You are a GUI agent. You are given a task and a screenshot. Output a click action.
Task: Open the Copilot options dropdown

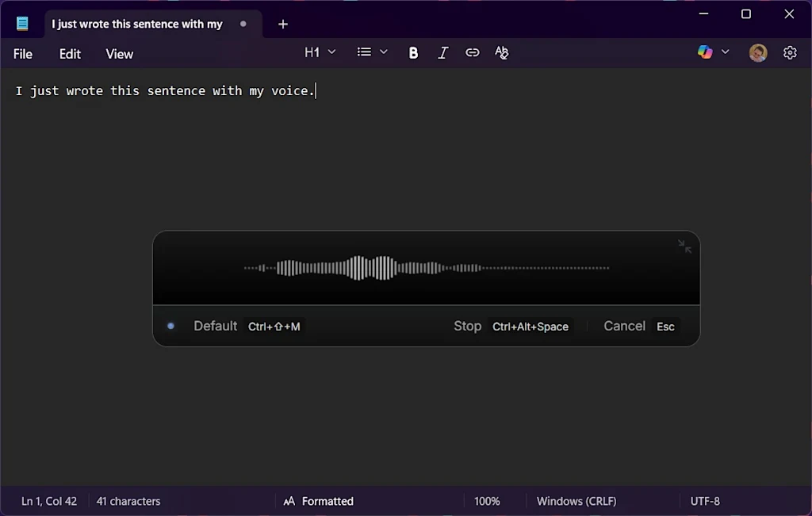(x=725, y=52)
